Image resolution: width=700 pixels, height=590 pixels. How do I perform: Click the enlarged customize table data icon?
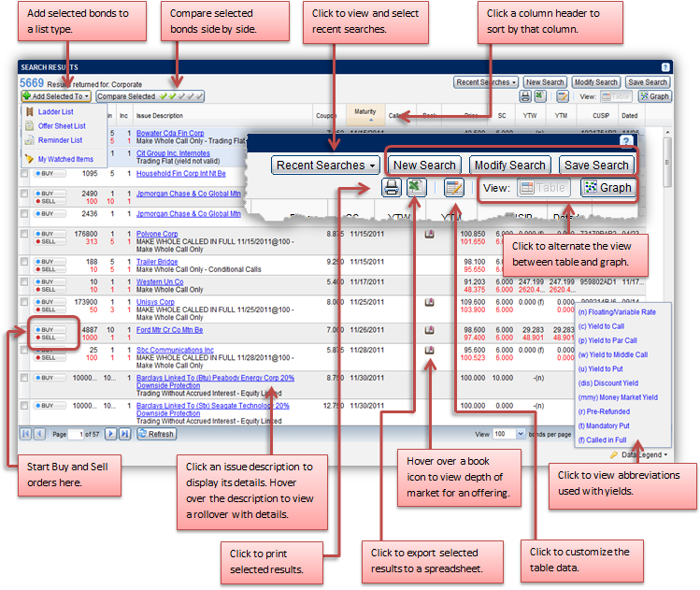pyautogui.click(x=453, y=187)
